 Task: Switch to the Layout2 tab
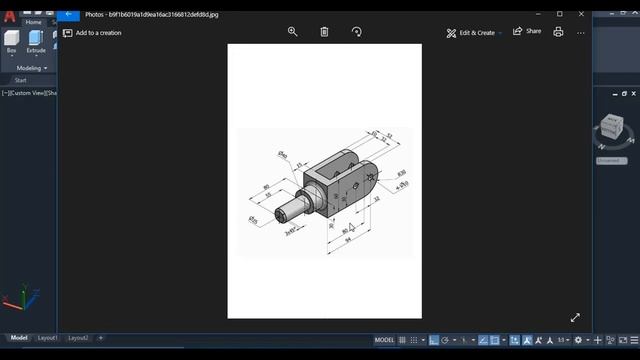pyautogui.click(x=78, y=338)
